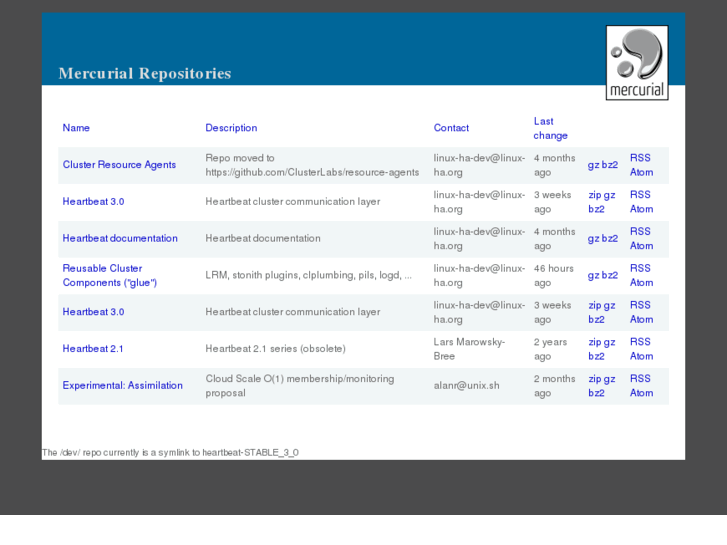Open the Cluster Resource Agents repository
This screenshot has width=727, height=545.
(119, 165)
